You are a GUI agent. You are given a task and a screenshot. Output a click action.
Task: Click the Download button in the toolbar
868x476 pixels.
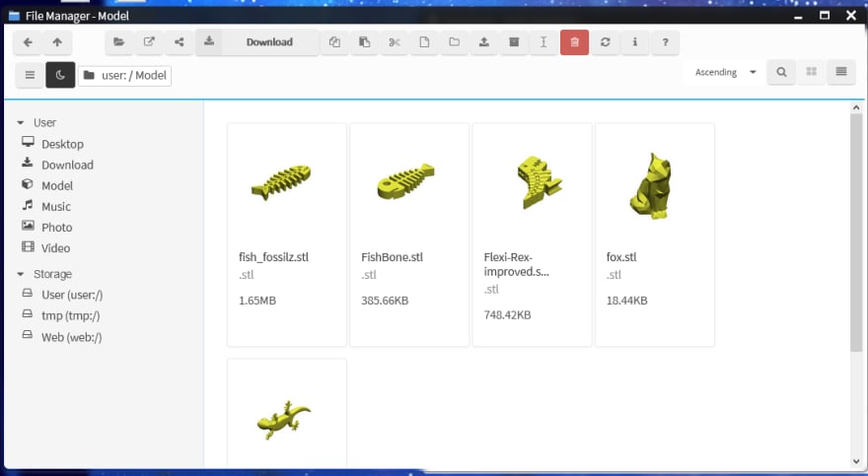click(x=256, y=42)
